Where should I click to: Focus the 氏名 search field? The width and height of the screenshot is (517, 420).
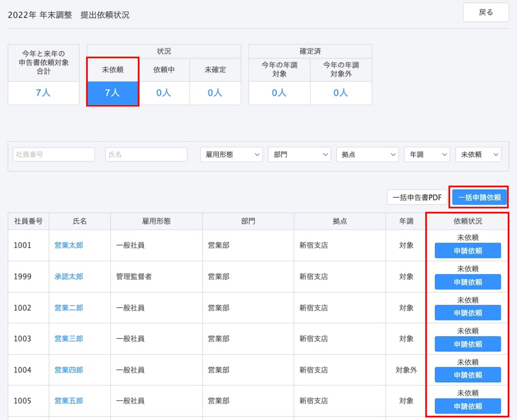coord(146,154)
